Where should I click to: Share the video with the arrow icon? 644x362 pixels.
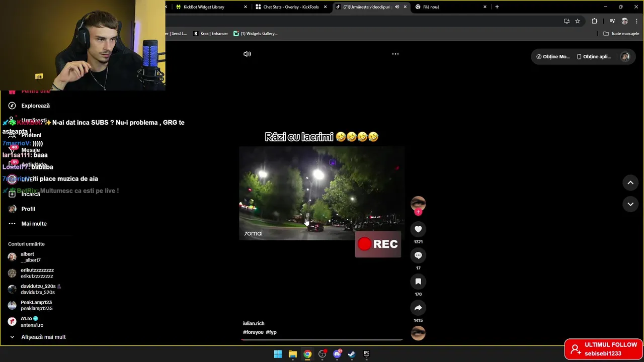click(418, 308)
